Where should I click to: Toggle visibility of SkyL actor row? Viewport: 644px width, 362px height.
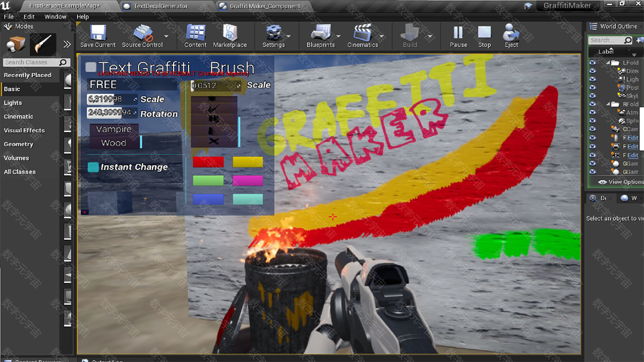[x=592, y=96]
